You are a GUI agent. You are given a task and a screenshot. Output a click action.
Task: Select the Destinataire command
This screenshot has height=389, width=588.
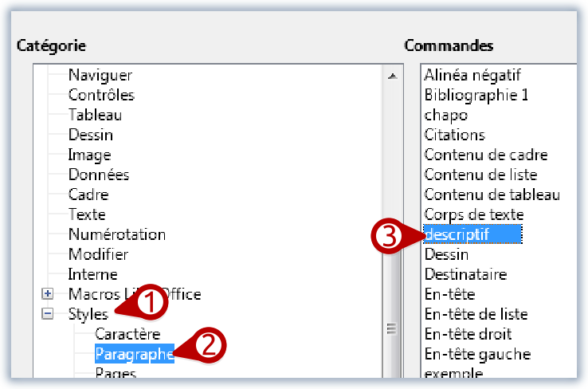tap(465, 274)
